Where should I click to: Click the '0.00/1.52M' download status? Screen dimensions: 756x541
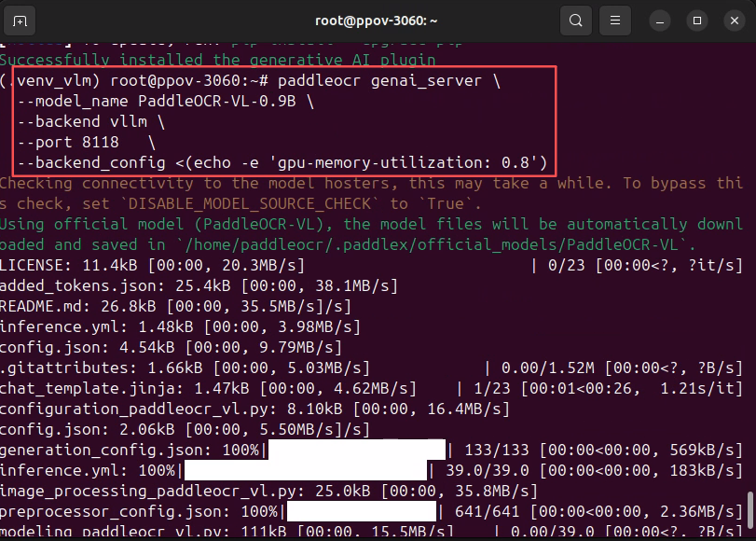[x=548, y=368]
